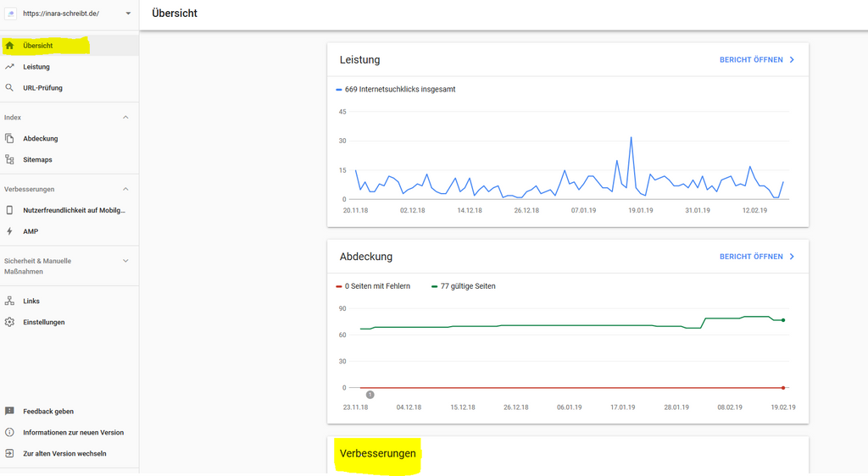The image size is (868, 476).
Task: Open Informationen zur neuen Version
Action: click(73, 433)
